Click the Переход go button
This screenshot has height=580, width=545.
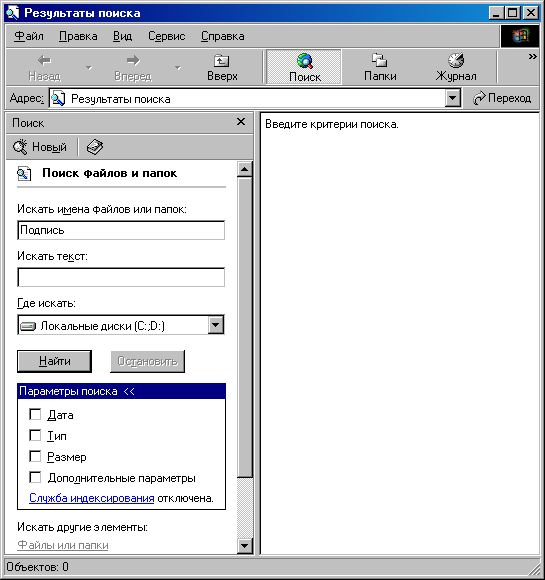tap(502, 98)
